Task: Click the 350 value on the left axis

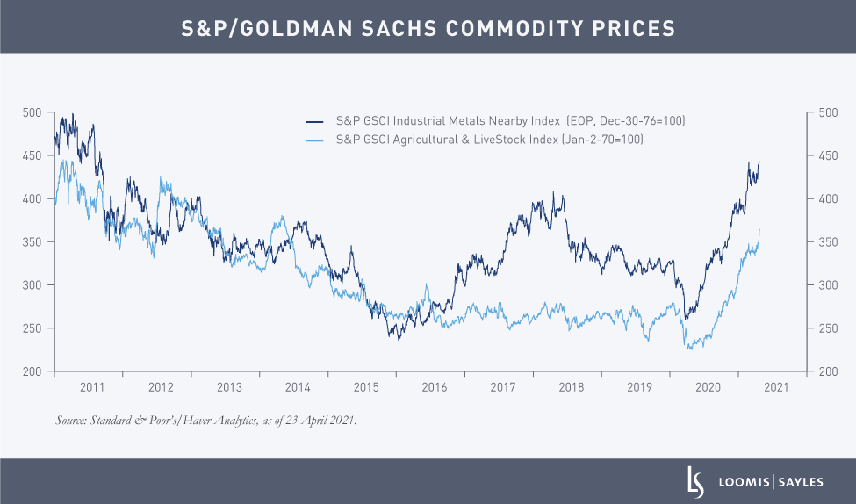Action: (32, 242)
